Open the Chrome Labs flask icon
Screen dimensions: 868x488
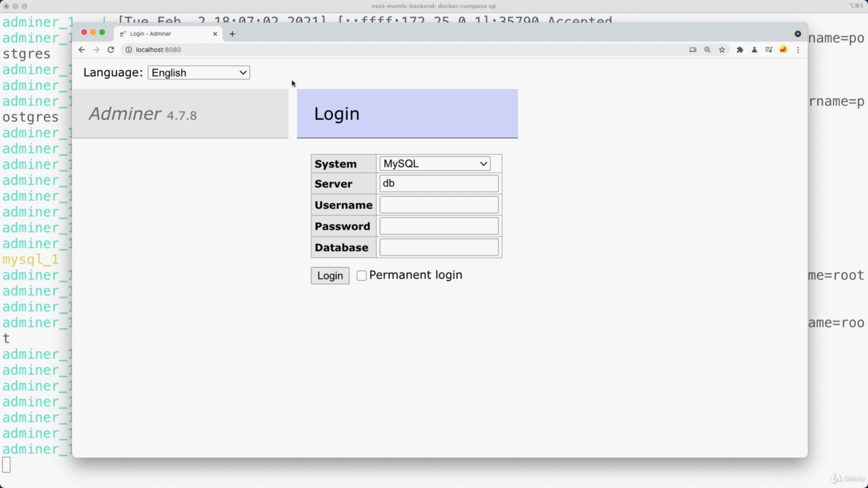(x=754, y=49)
